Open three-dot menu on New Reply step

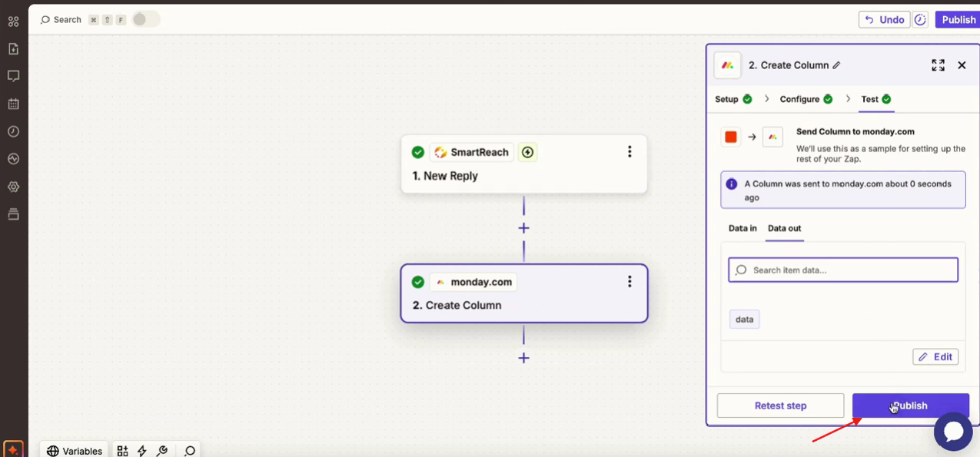click(630, 152)
